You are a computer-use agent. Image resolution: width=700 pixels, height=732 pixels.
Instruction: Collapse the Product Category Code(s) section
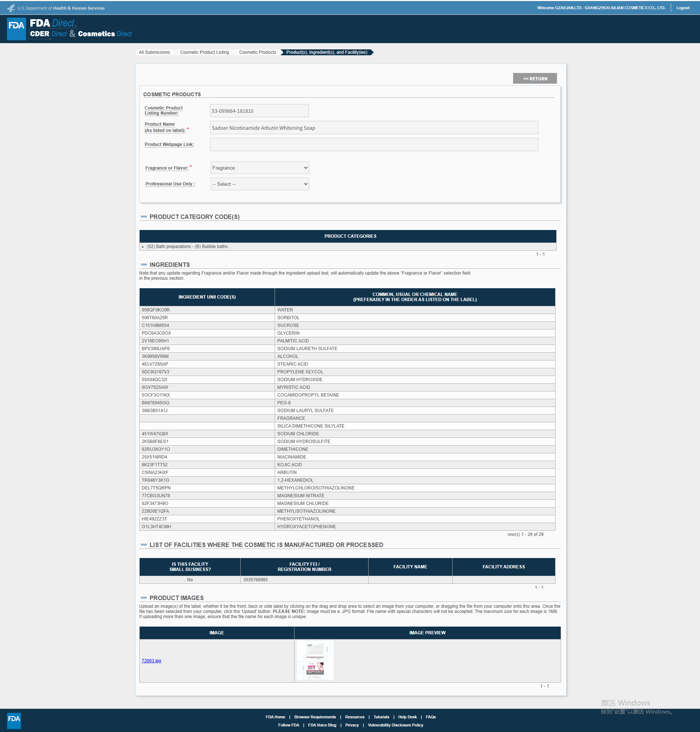click(144, 217)
